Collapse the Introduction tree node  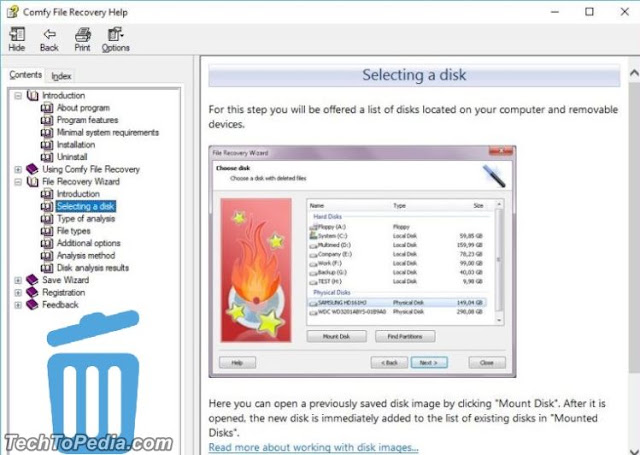(18, 95)
